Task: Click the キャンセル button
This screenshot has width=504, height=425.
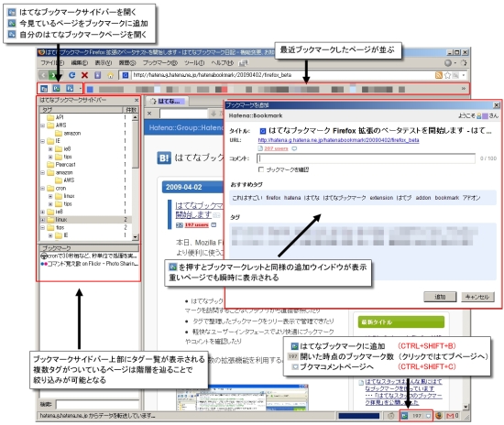Action: click(477, 297)
